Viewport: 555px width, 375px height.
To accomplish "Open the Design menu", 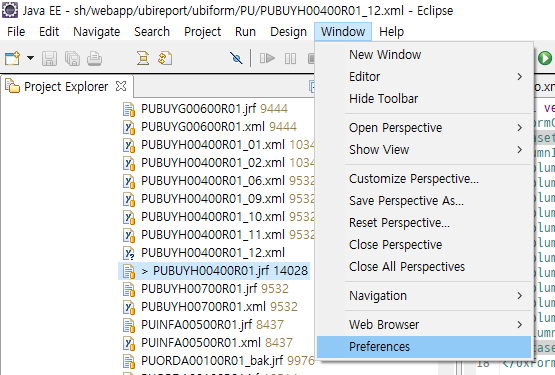I will [x=288, y=32].
